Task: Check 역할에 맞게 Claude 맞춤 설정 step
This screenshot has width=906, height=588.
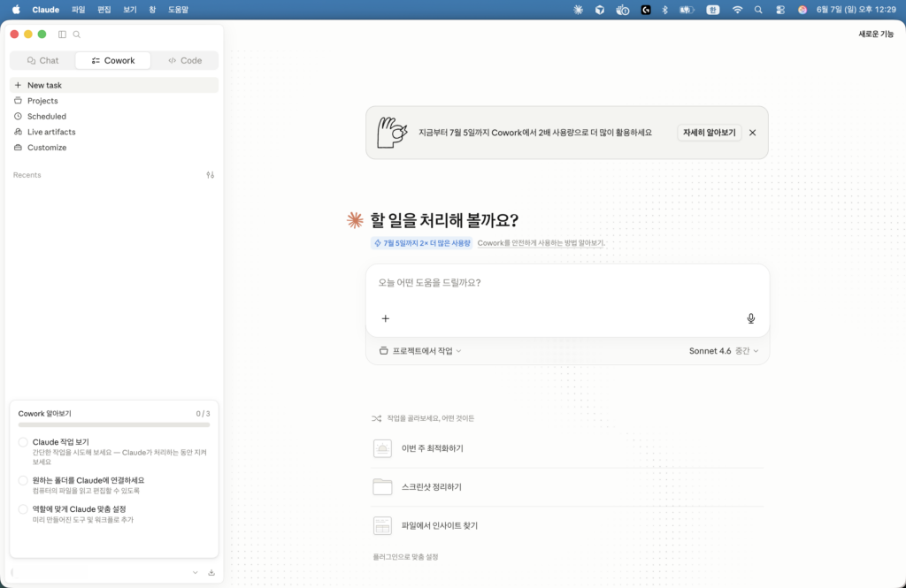Action: coord(23,509)
